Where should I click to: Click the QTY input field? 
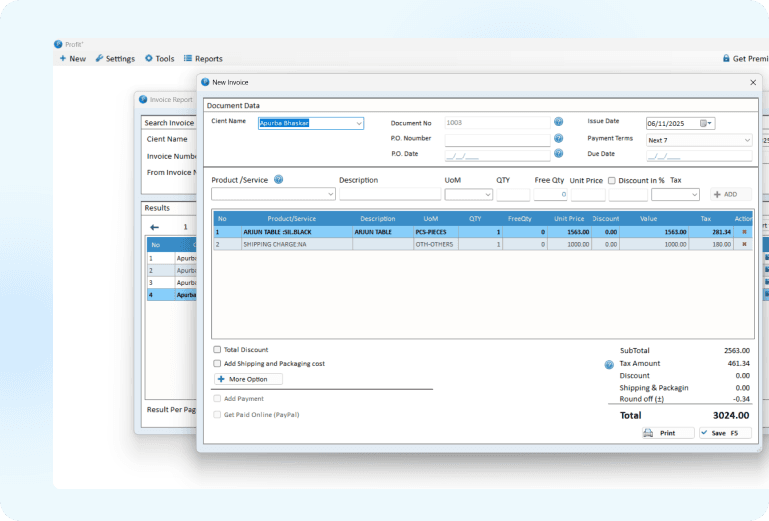click(513, 194)
